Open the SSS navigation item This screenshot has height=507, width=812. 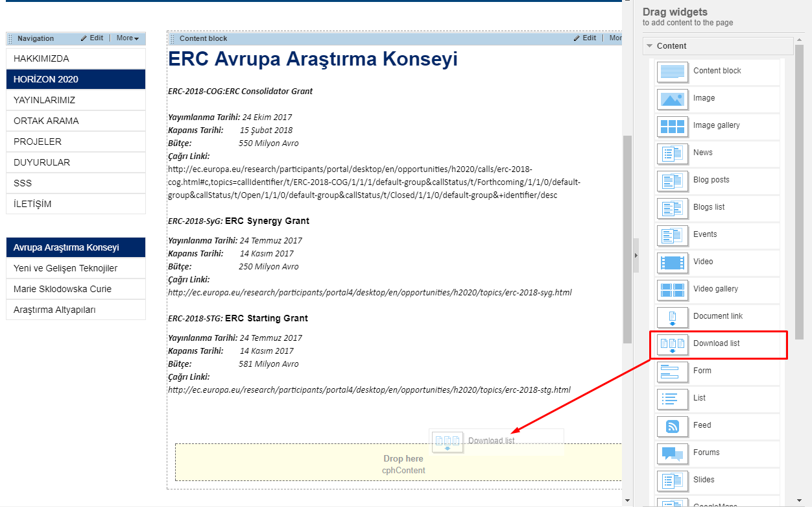click(76, 183)
